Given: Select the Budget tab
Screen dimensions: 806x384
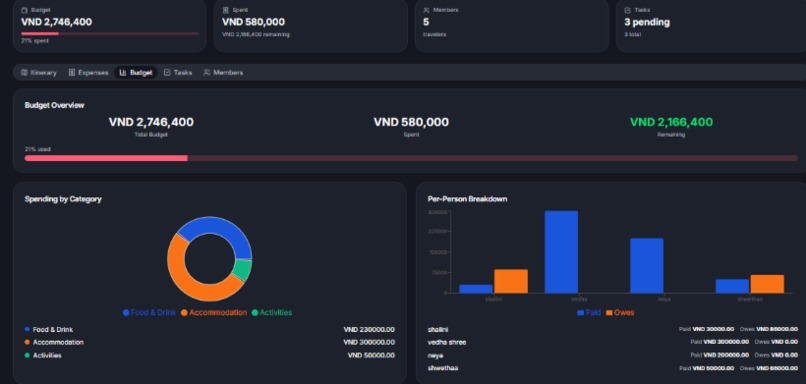Looking at the screenshot, I should click(136, 72).
